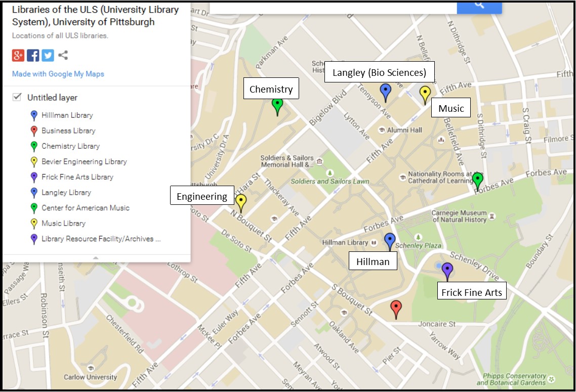Viewport: 576px width, 392px height.
Task: Select the yellow Music pin near Fifth Ave
Action: pos(424,92)
